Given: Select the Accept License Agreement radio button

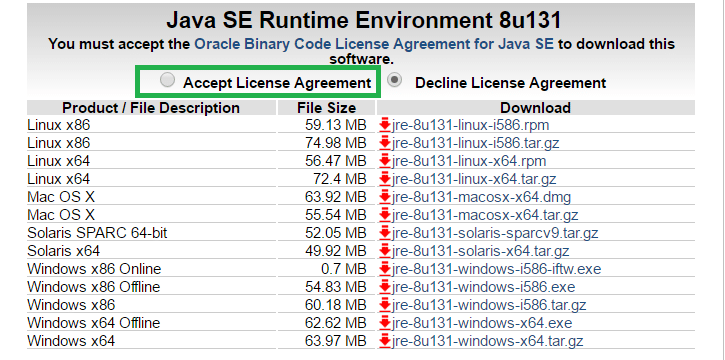Looking at the screenshot, I should click(x=167, y=80).
